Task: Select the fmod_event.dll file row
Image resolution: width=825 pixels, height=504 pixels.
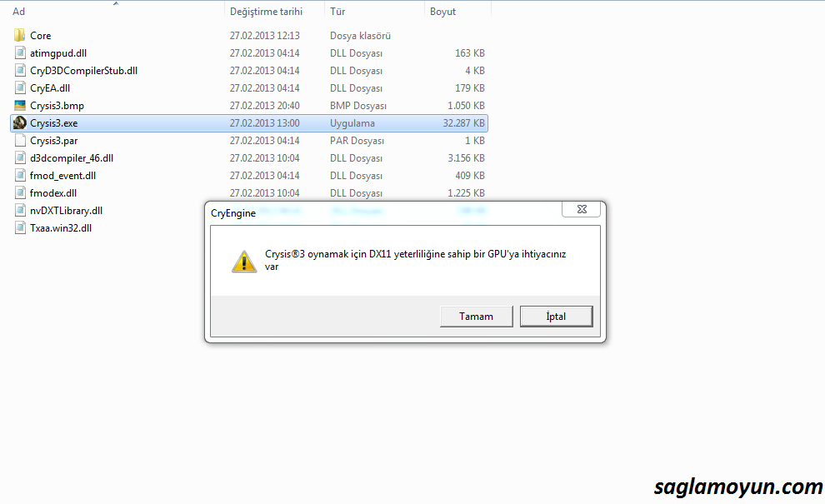Action: tap(249, 175)
